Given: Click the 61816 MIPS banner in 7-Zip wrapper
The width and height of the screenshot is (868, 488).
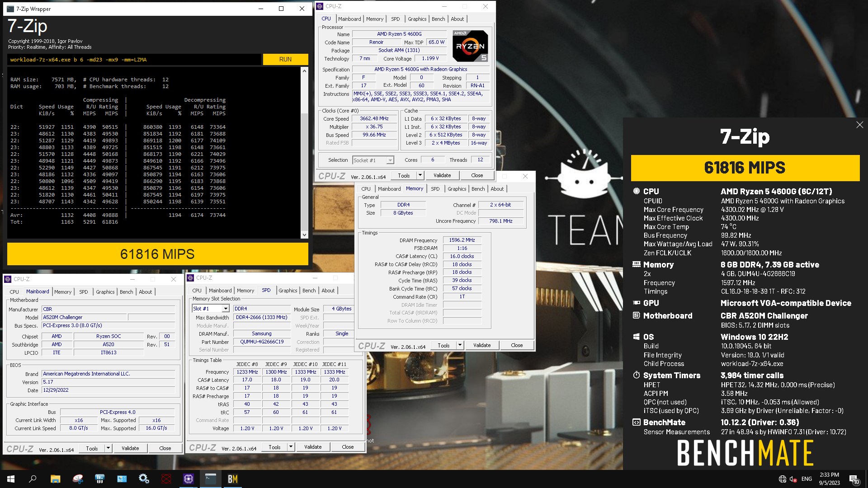Looking at the screenshot, I should tap(157, 254).
